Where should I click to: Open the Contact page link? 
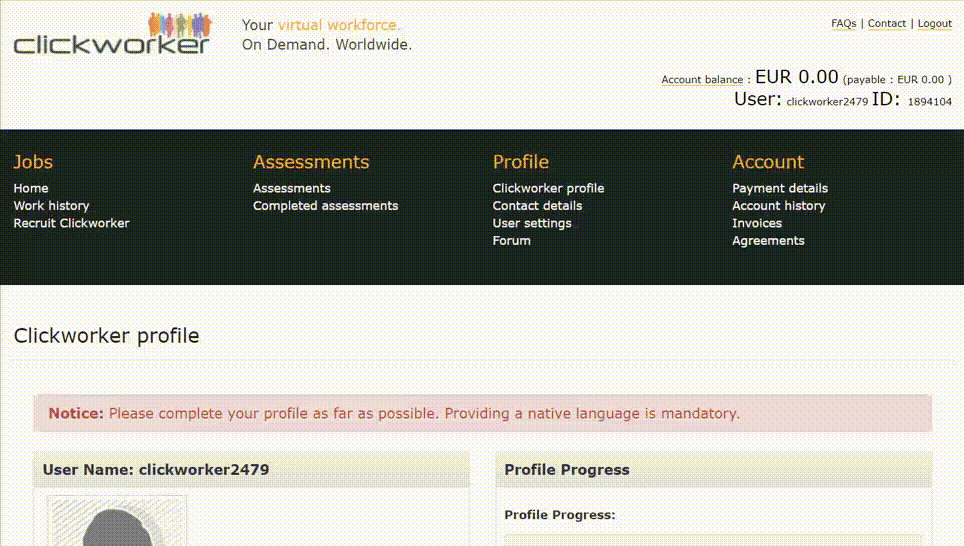pos(886,23)
